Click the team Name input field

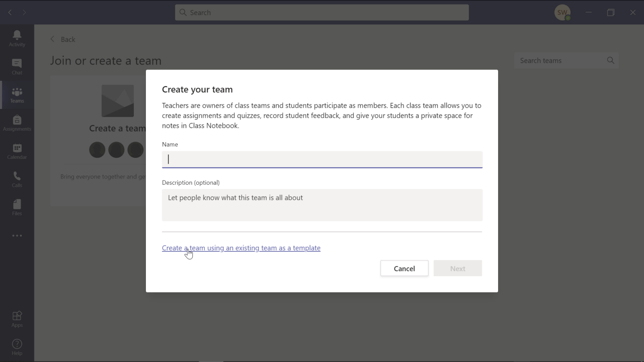pyautogui.click(x=322, y=160)
